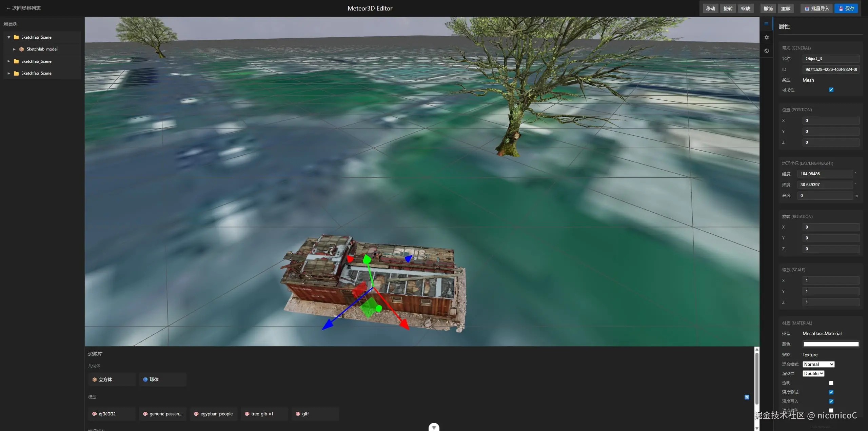The height and width of the screenshot is (431, 868).
Task: Open scene settings gear icon
Action: (x=766, y=37)
